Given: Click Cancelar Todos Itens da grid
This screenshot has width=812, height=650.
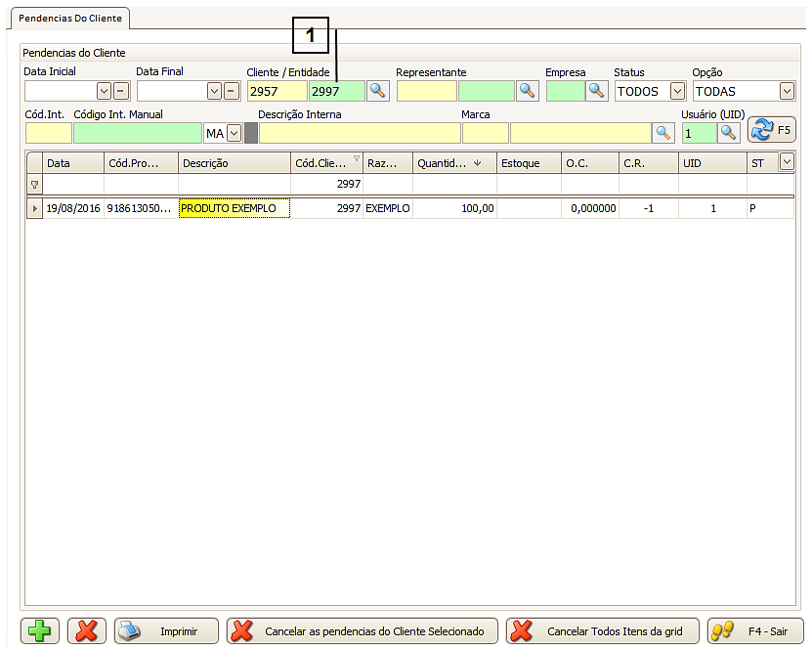Looking at the screenshot, I should (602, 631).
